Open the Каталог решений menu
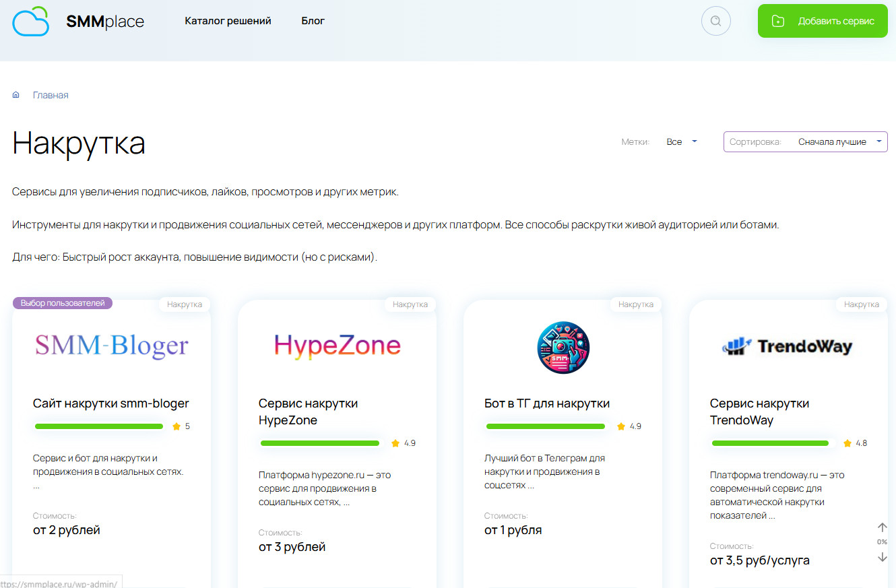The height and width of the screenshot is (588, 896). click(228, 21)
